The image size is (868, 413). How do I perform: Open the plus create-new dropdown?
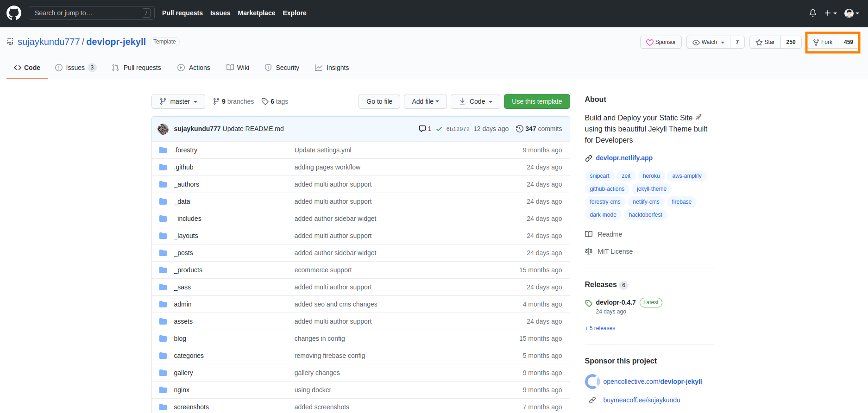point(830,13)
